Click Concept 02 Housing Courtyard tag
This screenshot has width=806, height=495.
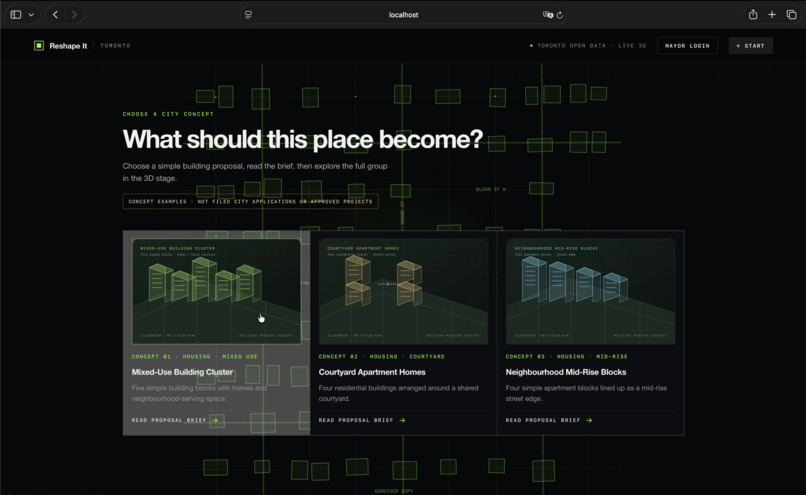(381, 356)
